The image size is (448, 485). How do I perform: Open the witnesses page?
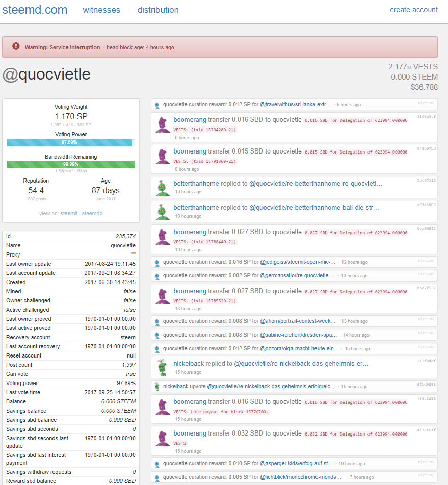(101, 10)
